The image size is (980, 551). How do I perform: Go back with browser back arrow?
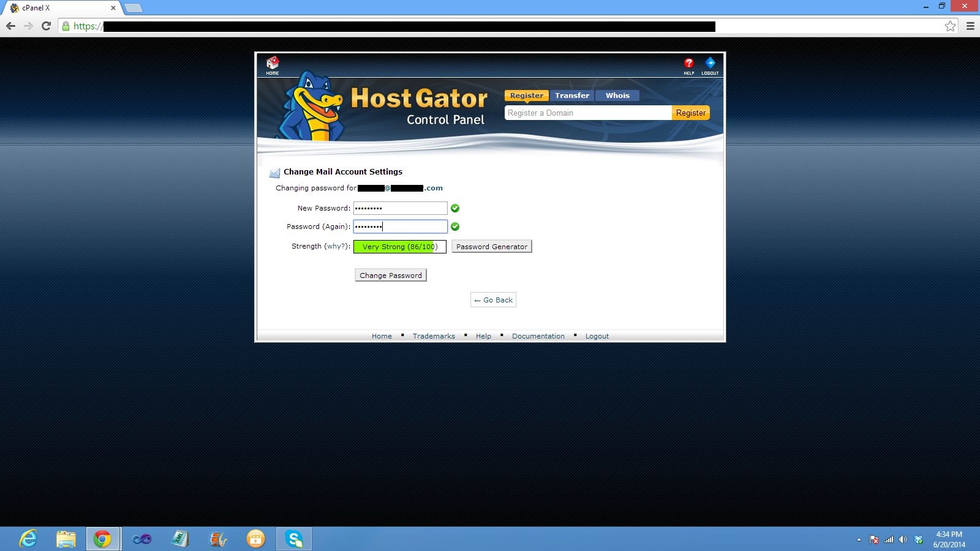(x=10, y=26)
